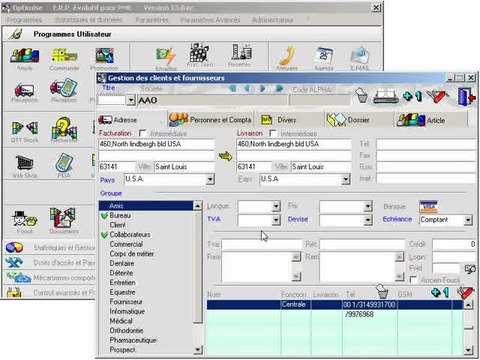Select Prospect in the Groupe list

122,350
